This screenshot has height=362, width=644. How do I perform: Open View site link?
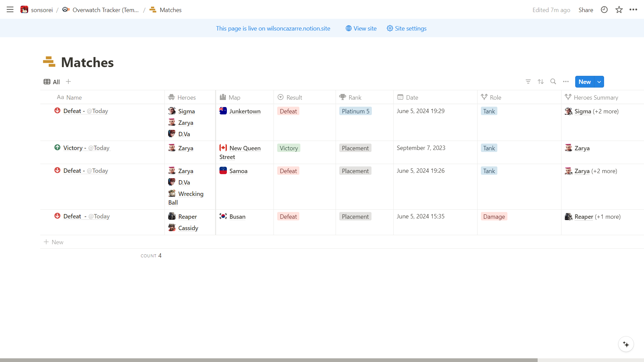point(361,28)
